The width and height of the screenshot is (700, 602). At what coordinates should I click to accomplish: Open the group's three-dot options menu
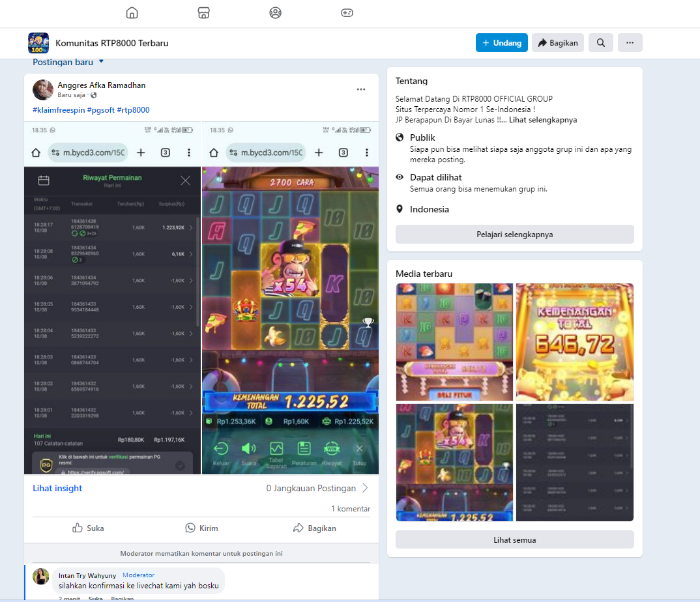[630, 43]
